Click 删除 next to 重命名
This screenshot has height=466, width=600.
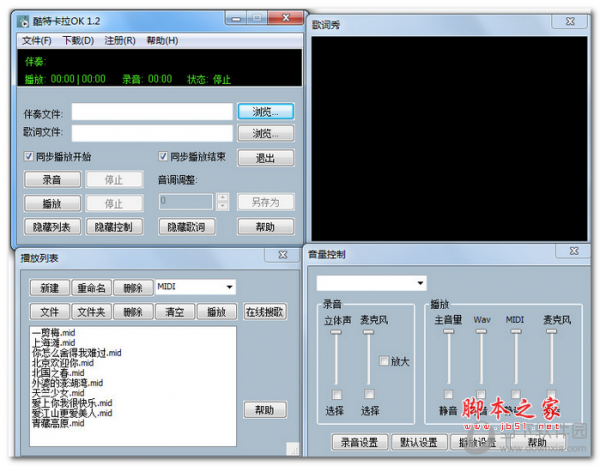coord(133,288)
